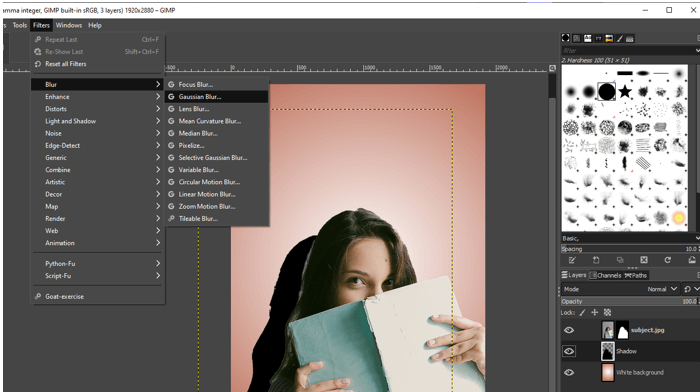Click Open brush as image icon
Viewport: 700px width, 392px height.
point(692,260)
